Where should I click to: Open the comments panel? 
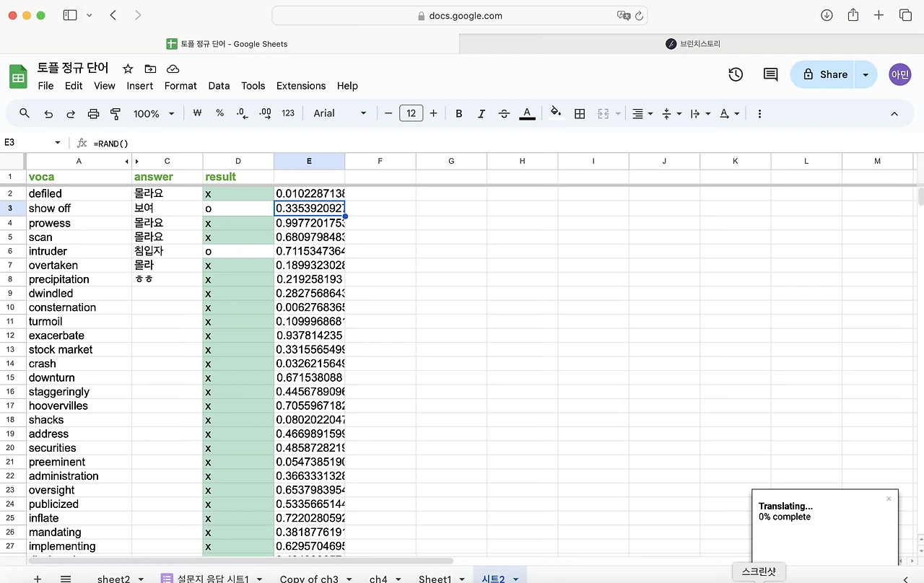tap(770, 74)
